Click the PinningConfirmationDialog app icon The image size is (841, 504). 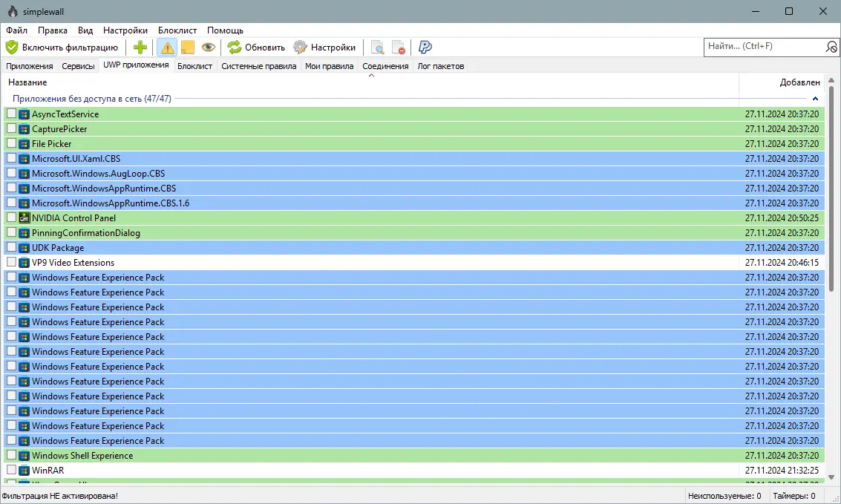(x=24, y=232)
